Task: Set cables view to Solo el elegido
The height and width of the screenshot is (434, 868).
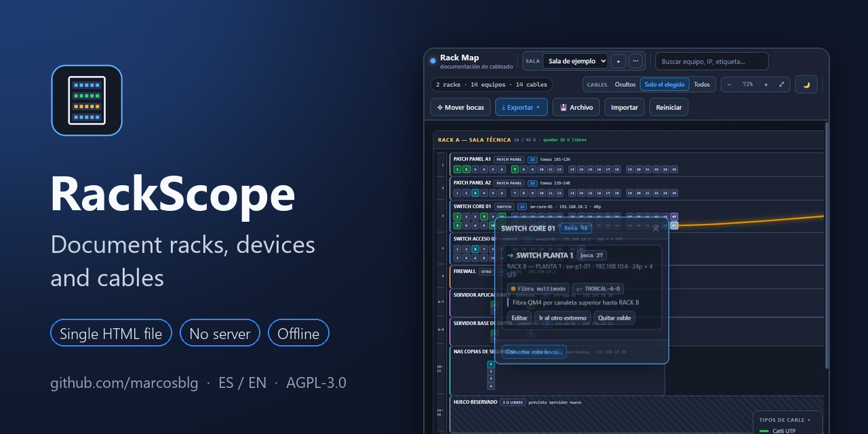Action: pyautogui.click(x=665, y=85)
